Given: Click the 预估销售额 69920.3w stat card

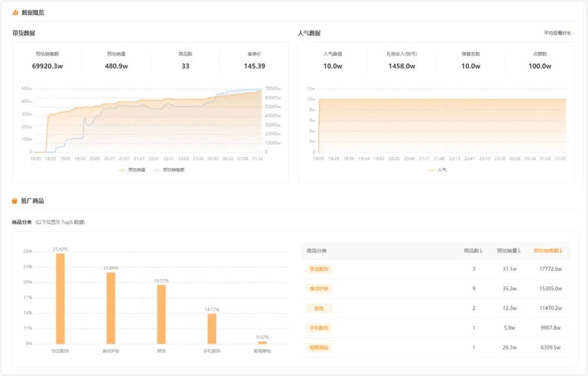Looking at the screenshot, I should [x=47, y=60].
